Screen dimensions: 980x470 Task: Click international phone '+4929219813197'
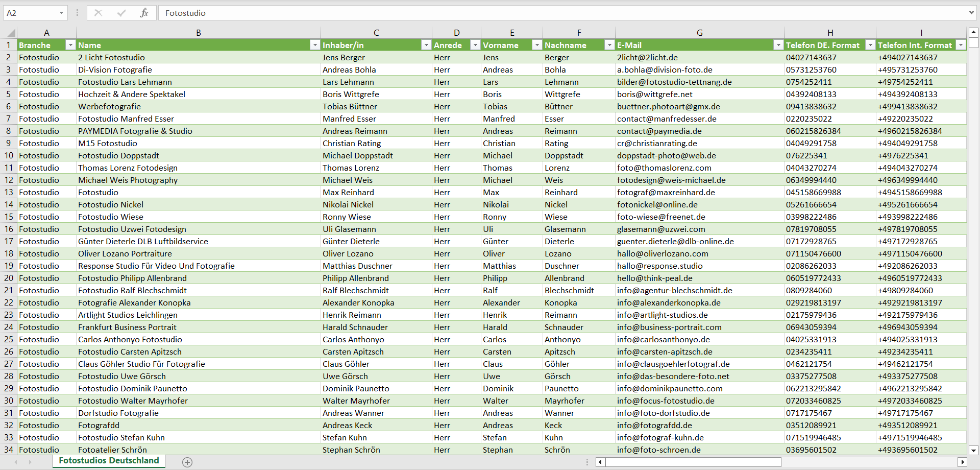(x=921, y=302)
